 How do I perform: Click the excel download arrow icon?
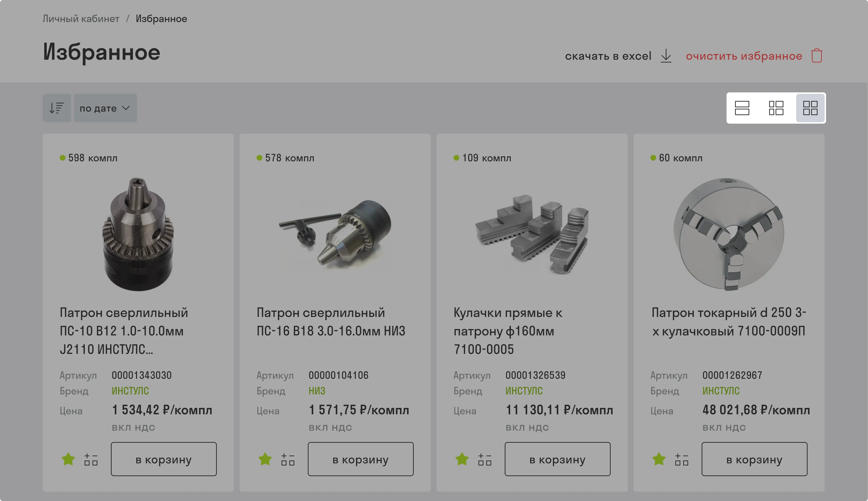tap(666, 56)
